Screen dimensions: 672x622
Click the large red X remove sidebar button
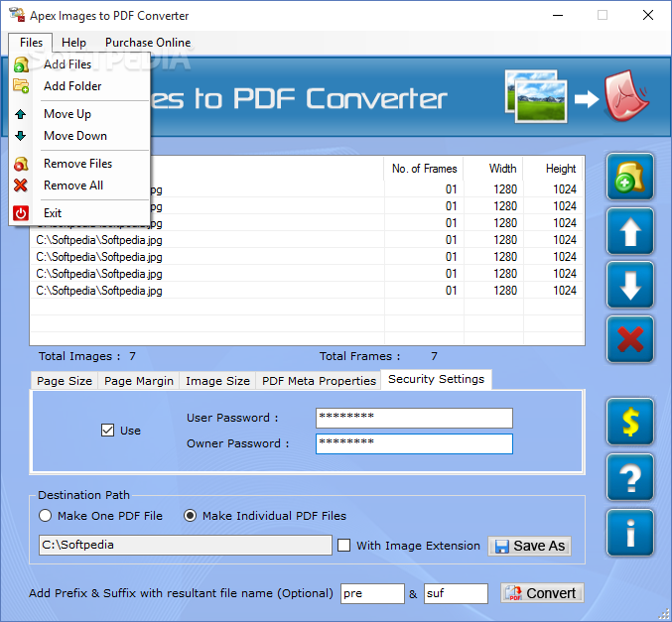pos(630,339)
